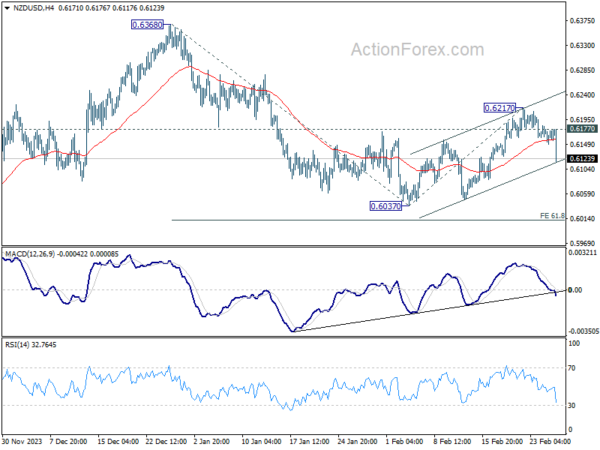600x450 pixels.
Task: Click the RSI 30 oversold level marker
Action: pos(572,405)
